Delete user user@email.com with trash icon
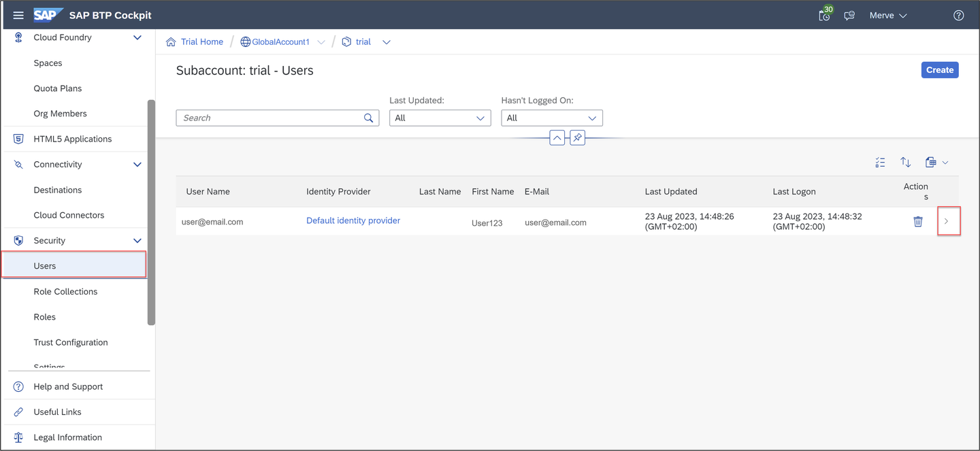The height and width of the screenshot is (451, 980). 918,221
